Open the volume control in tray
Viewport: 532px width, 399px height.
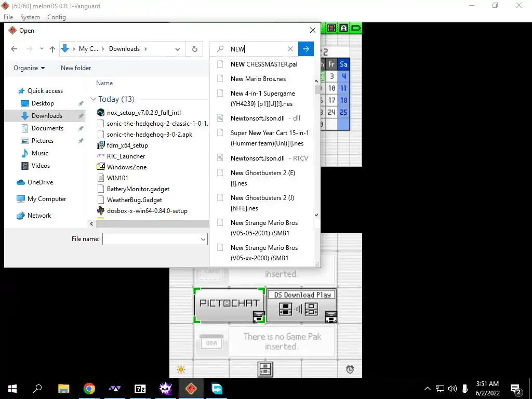pyautogui.click(x=453, y=389)
